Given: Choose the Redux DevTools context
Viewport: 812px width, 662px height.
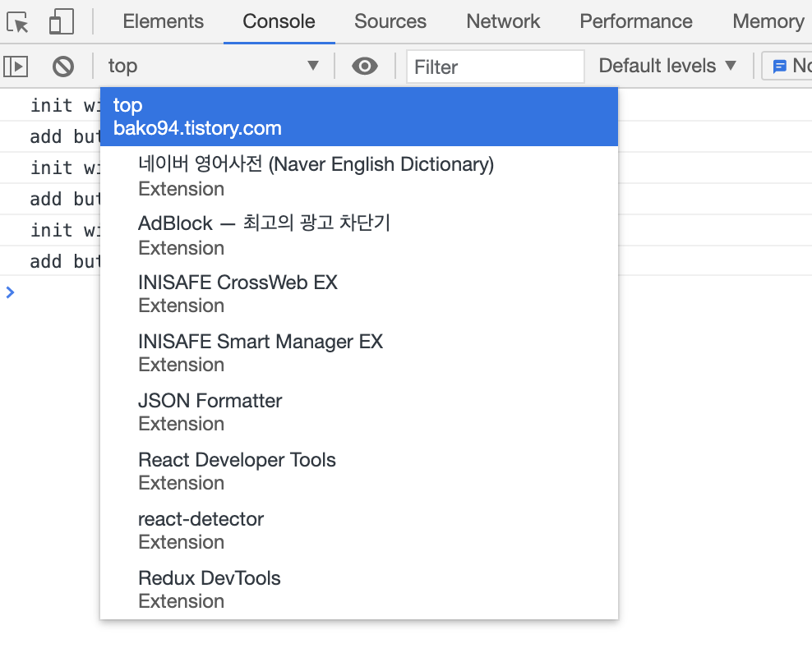Looking at the screenshot, I should pyautogui.click(x=359, y=589).
